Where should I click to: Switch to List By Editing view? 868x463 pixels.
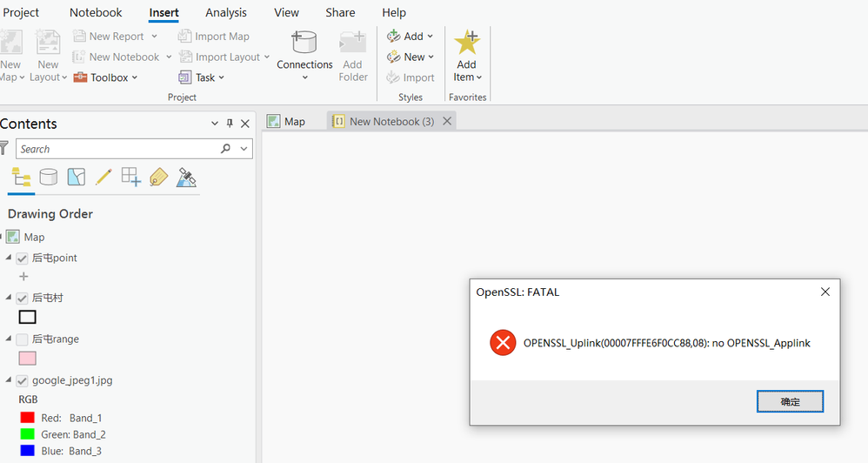click(103, 178)
